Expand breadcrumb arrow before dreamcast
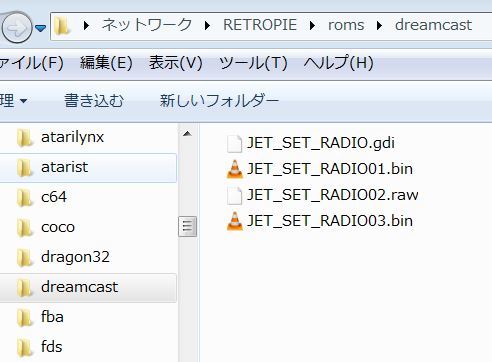 tap(379, 25)
